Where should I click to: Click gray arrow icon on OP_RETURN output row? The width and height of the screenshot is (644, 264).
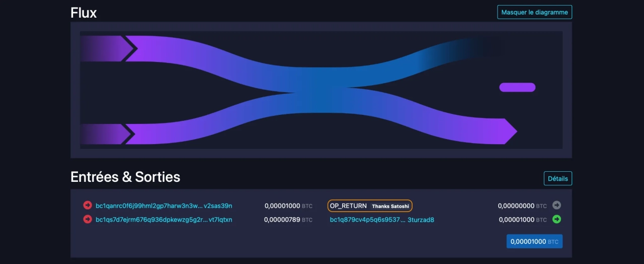556,205
